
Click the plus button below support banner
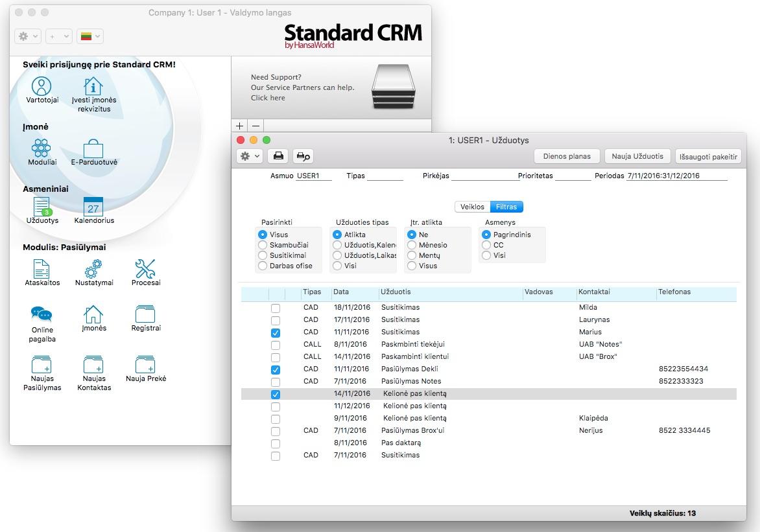[239, 126]
